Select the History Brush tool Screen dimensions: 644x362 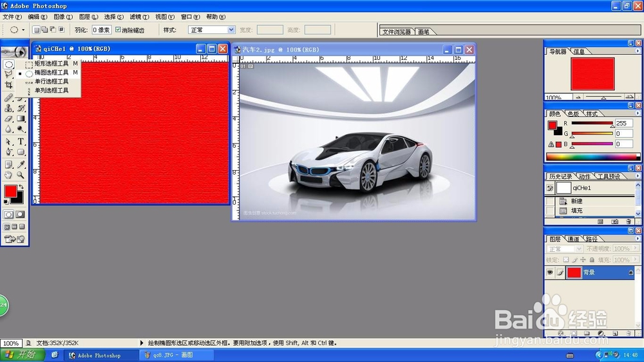point(21,108)
